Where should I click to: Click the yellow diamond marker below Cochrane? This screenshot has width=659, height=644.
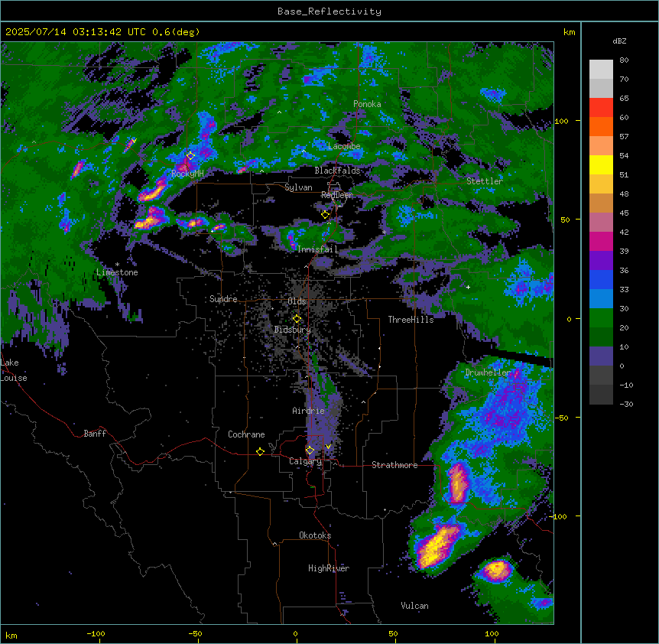point(260,451)
